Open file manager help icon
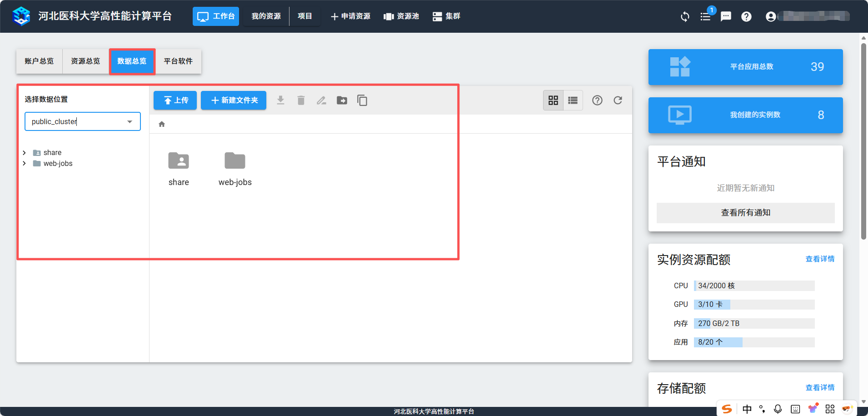Screen dimensions: 868x416 (597, 100)
